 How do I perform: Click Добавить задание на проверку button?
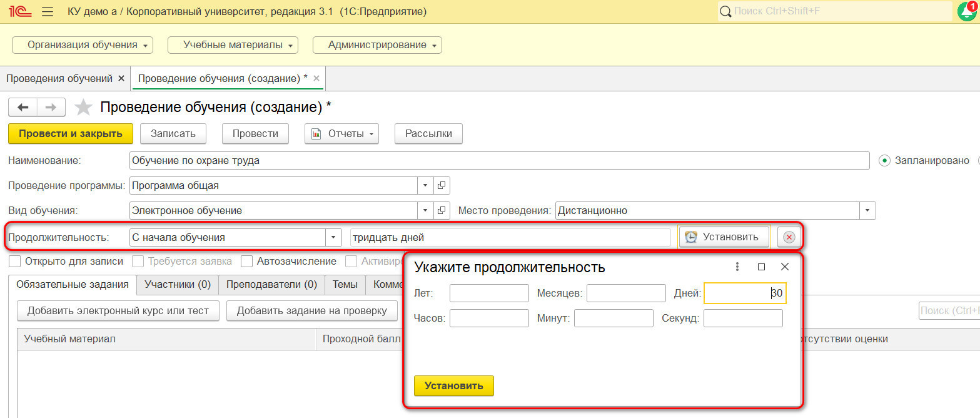(311, 310)
